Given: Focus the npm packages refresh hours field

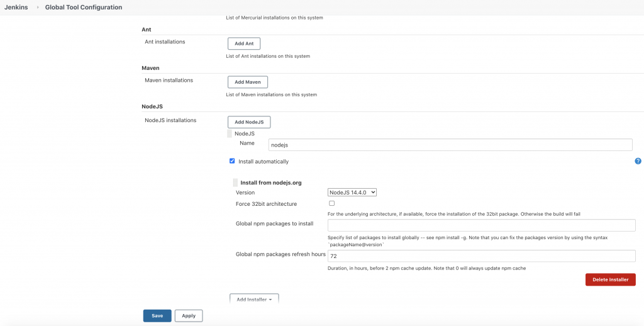Looking at the screenshot, I should click(481, 256).
